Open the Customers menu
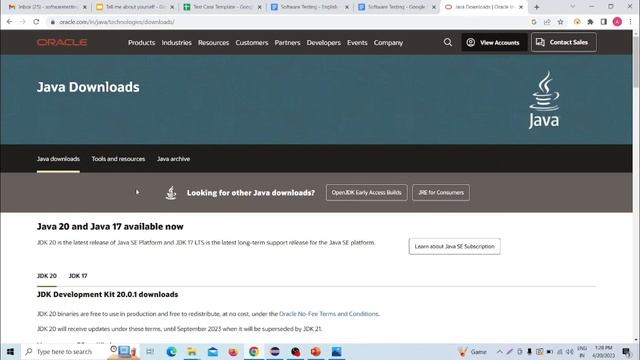The image size is (640, 360). click(x=252, y=42)
